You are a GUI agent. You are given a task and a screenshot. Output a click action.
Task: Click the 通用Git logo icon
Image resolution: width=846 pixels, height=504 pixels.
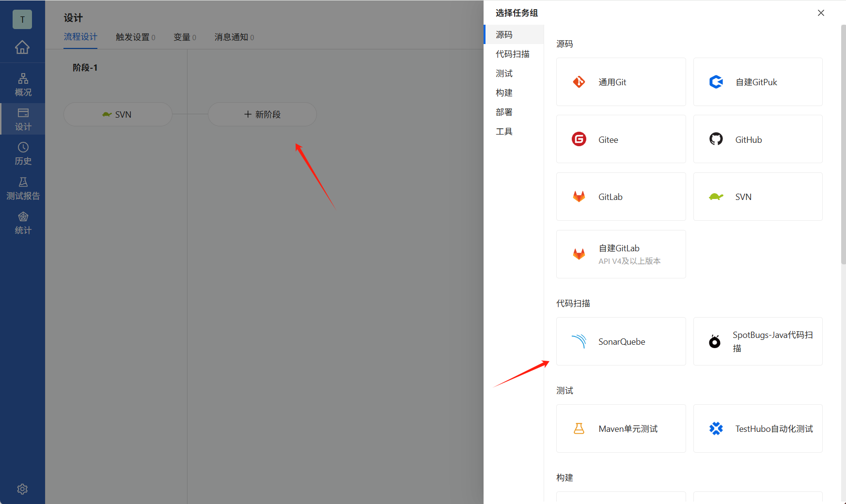[x=579, y=82]
